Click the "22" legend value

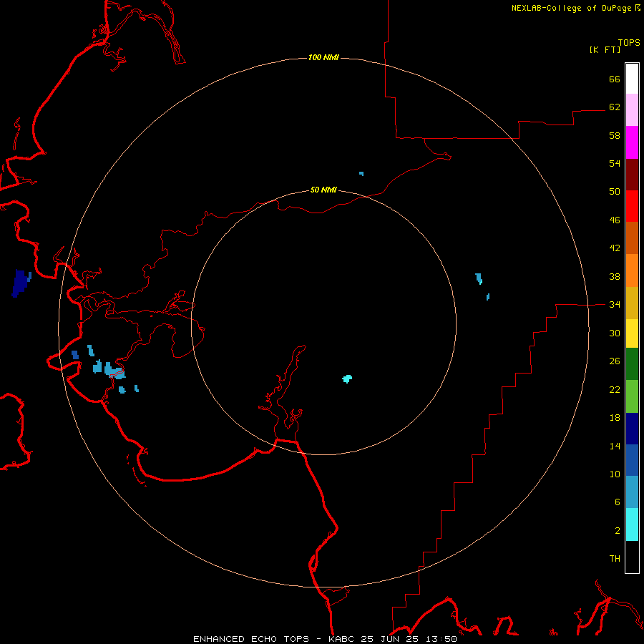point(615,389)
